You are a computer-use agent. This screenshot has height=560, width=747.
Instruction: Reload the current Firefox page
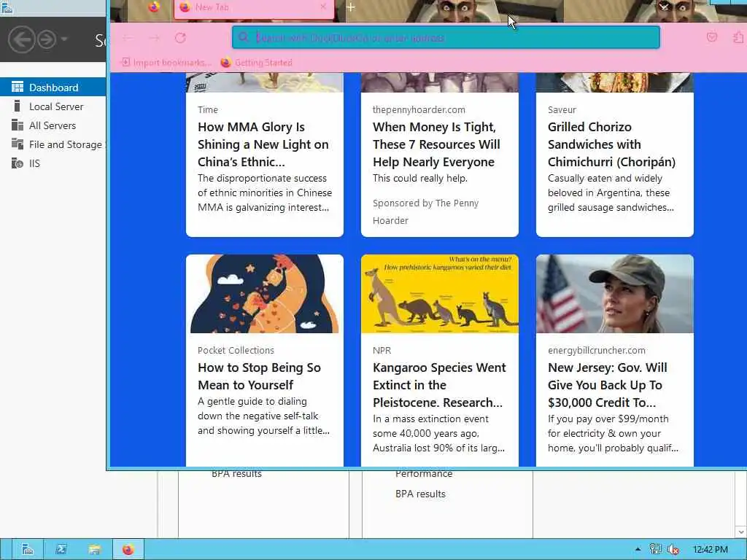(180, 38)
